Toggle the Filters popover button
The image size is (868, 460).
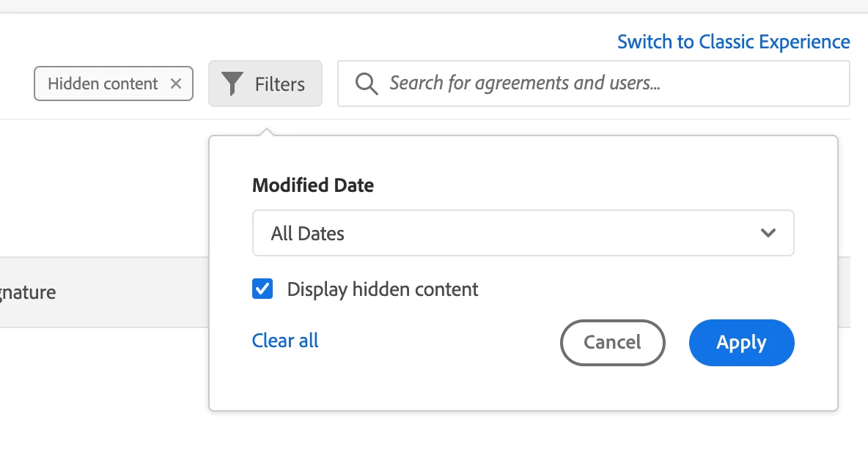click(265, 84)
